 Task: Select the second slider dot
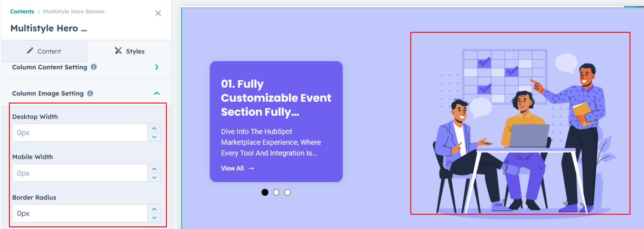(x=276, y=192)
